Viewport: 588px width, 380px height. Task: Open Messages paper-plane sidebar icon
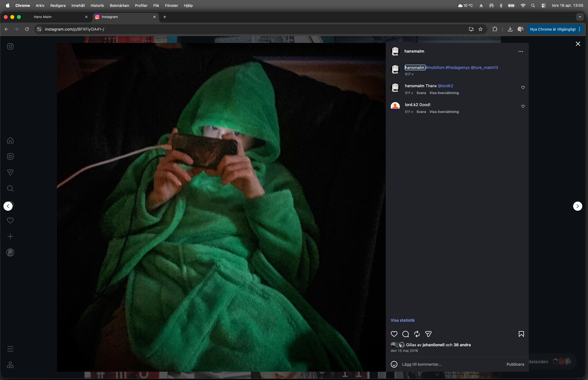(x=10, y=173)
